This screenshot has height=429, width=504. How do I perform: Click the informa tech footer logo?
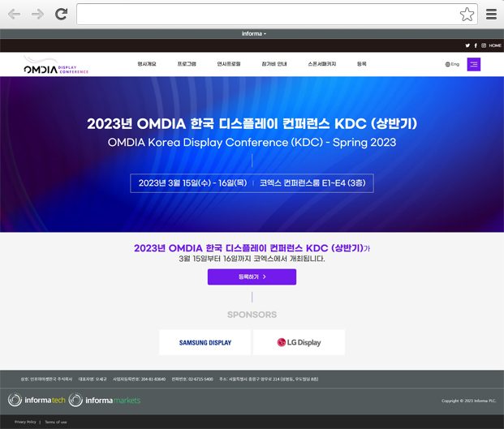pyautogui.click(x=37, y=400)
